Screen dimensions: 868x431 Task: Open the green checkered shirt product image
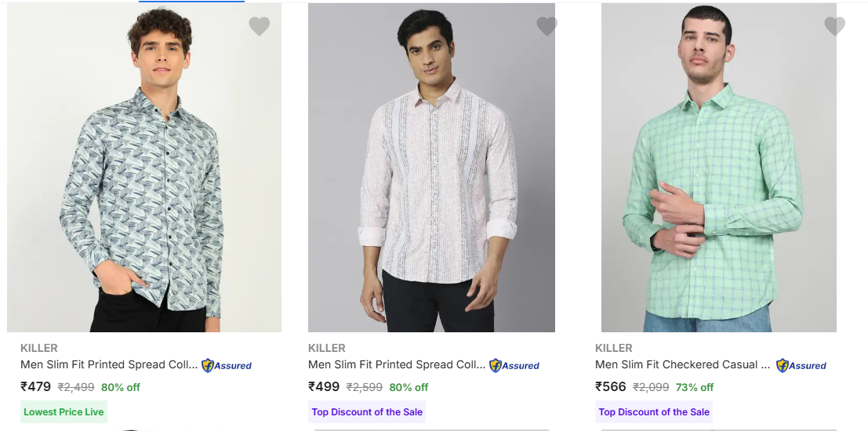(718, 168)
